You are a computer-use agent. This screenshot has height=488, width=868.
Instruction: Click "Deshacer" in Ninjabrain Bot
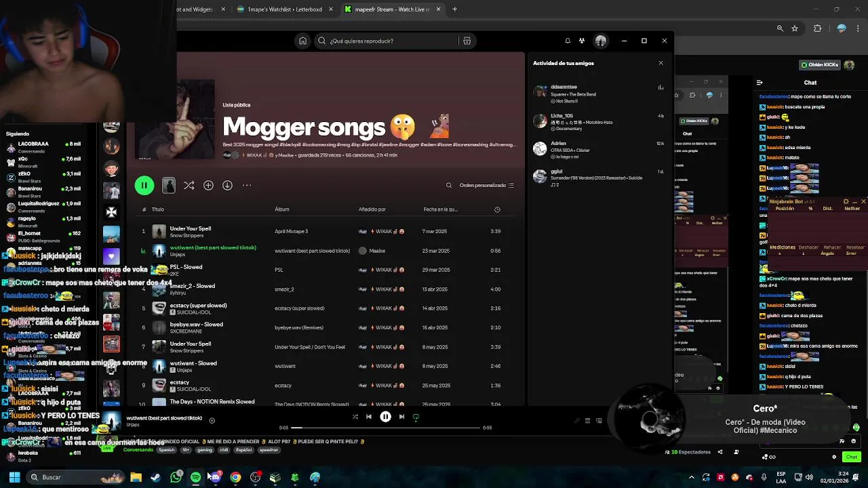point(808,247)
